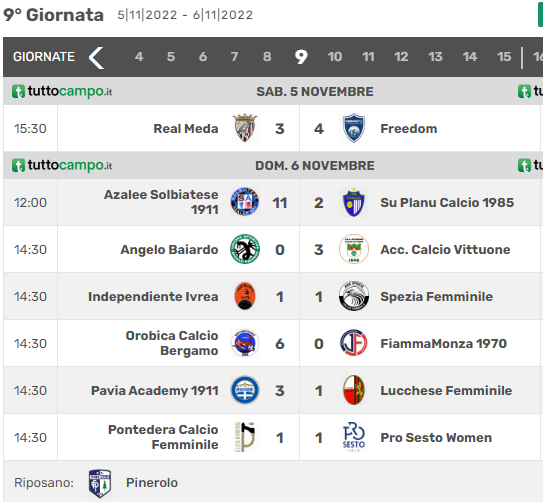Screen dimensions: 543x502
Task: Click the Su Planu Calcio 1985 badge
Action: point(354,202)
